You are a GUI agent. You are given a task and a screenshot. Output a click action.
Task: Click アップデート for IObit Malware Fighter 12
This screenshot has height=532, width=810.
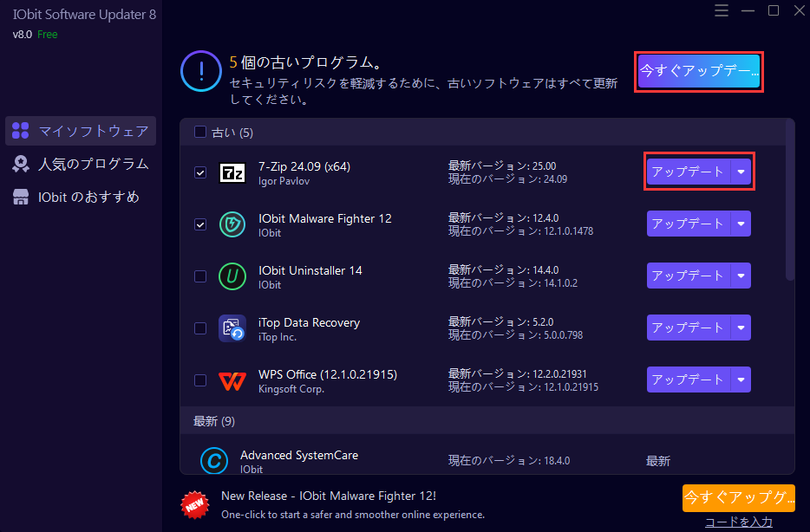pyautogui.click(x=689, y=224)
